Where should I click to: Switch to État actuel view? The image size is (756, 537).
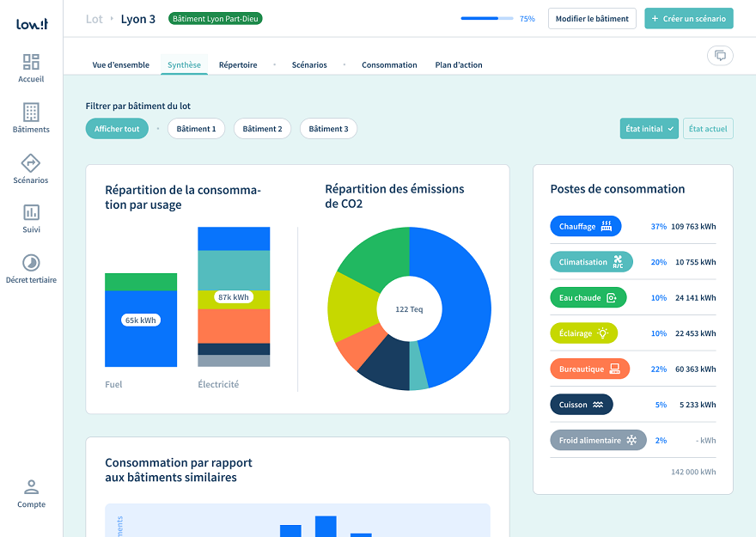(x=708, y=129)
